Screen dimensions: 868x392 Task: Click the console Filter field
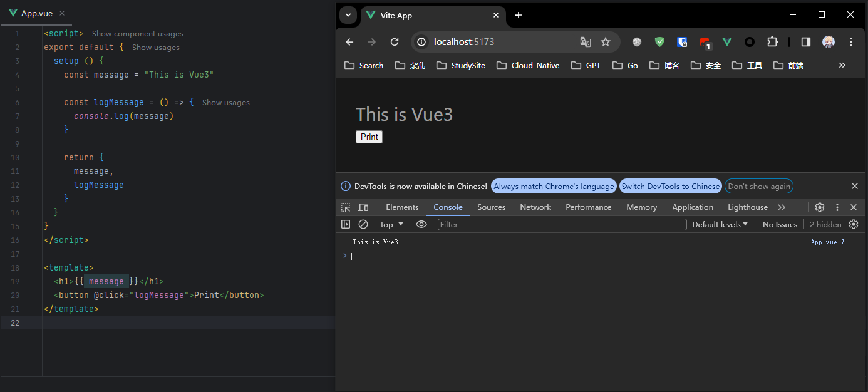click(562, 224)
